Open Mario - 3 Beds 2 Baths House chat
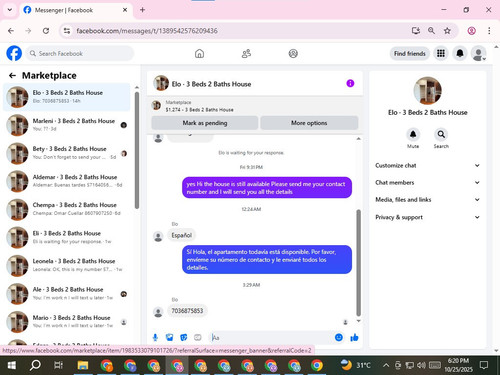The image size is (500, 375). coord(67,322)
